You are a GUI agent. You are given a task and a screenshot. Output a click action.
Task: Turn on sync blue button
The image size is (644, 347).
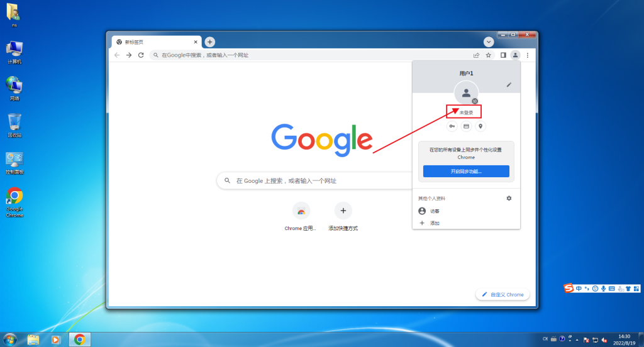tap(466, 171)
